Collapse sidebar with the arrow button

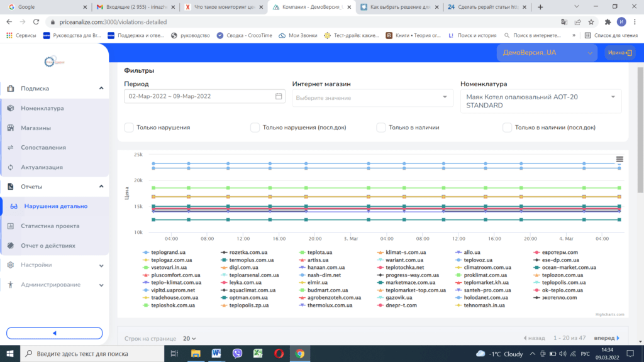click(x=54, y=333)
